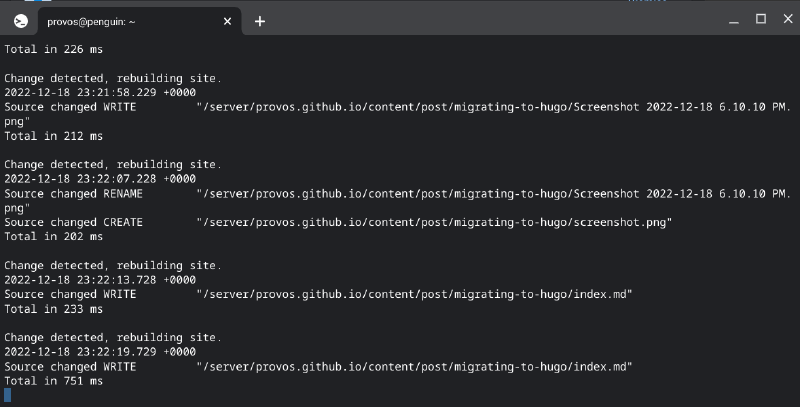Click index.md path above "Total in 233 ms"
The height and width of the screenshot is (407, 800).
pos(415,294)
